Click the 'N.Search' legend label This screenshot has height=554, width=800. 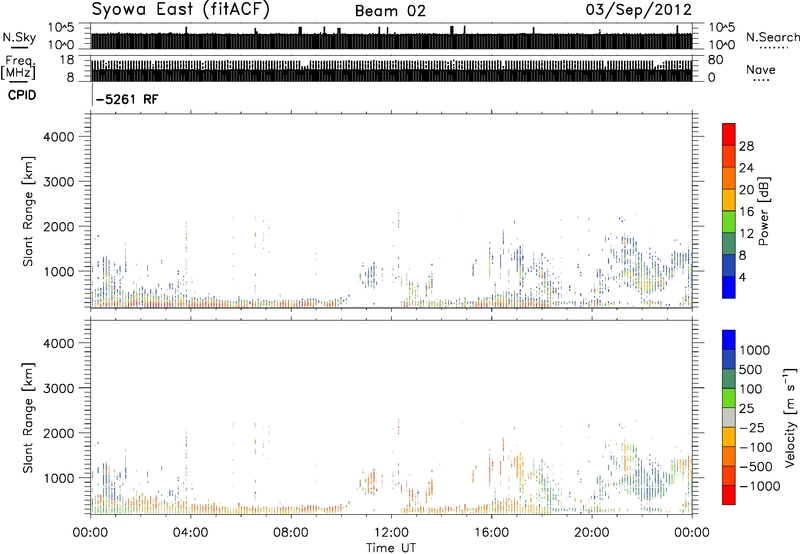point(772,37)
